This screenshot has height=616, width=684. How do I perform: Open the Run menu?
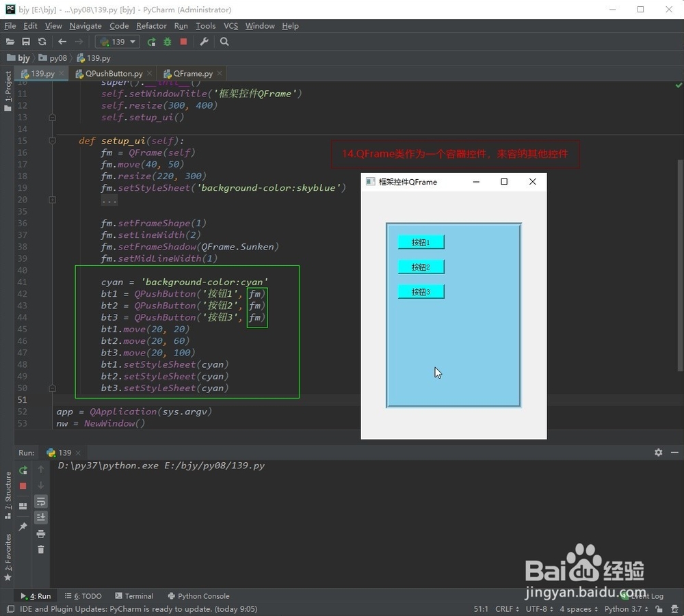(x=181, y=26)
